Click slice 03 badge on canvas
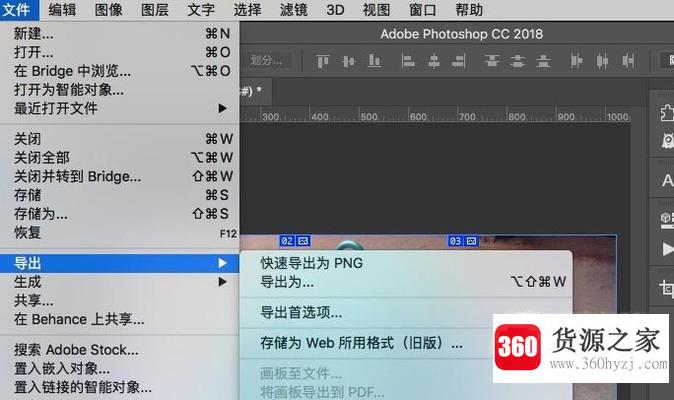Screen dimensions: 674x400 coord(463,241)
